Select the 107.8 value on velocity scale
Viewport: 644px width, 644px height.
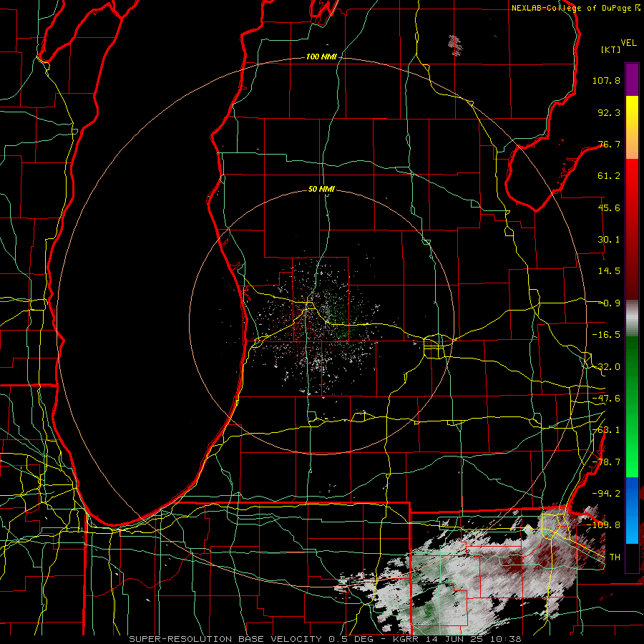pyautogui.click(x=606, y=80)
